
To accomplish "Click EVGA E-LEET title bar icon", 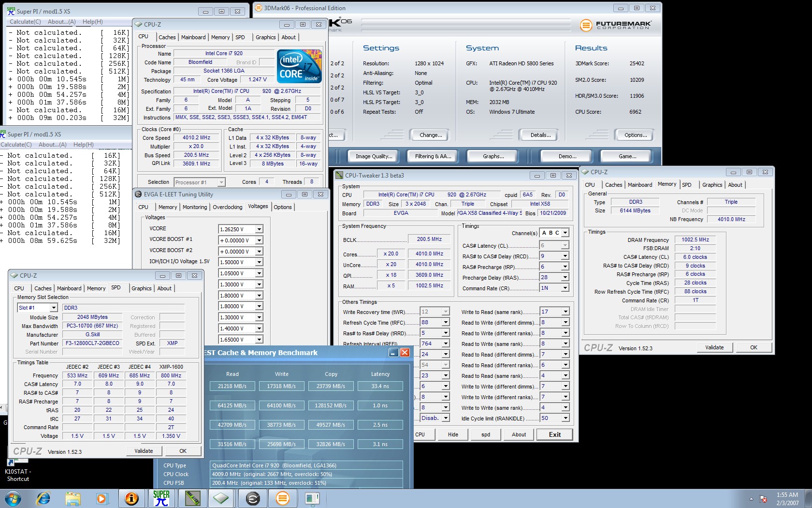I will 138,194.
